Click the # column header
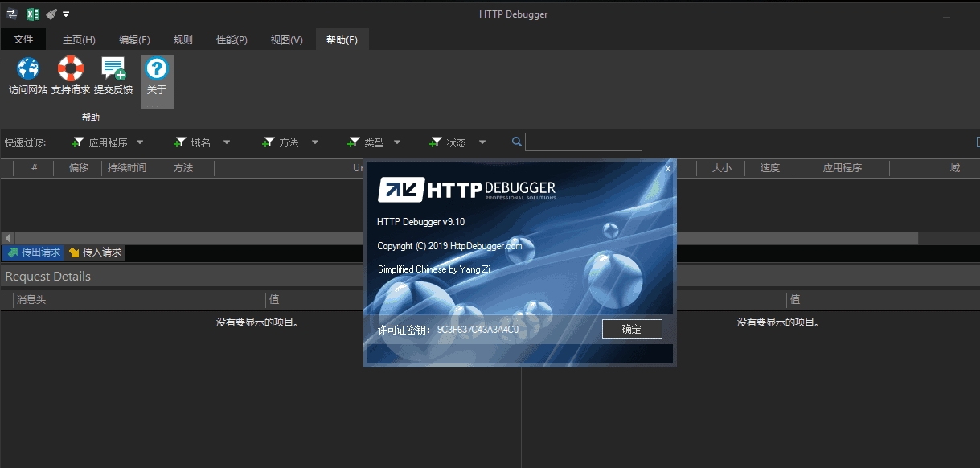This screenshot has height=468, width=980. tap(35, 168)
